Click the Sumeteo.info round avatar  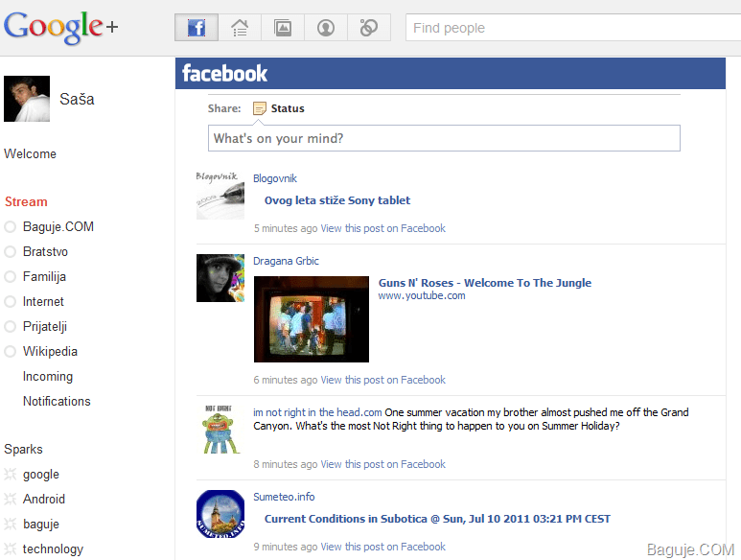(x=220, y=514)
